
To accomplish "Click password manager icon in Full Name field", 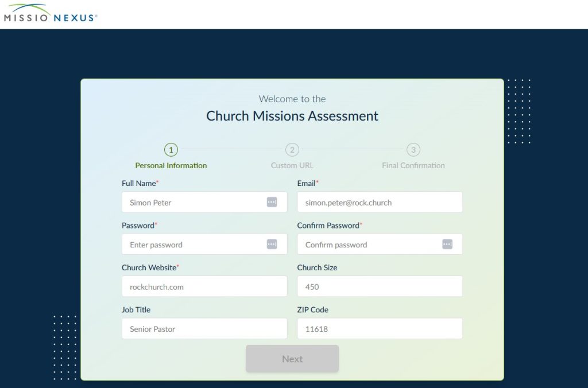I will pos(272,202).
